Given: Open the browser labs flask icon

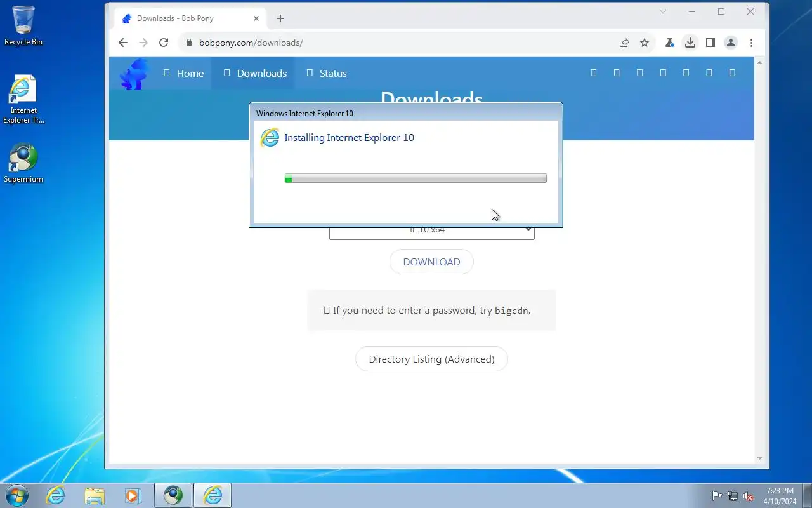Looking at the screenshot, I should [669, 43].
